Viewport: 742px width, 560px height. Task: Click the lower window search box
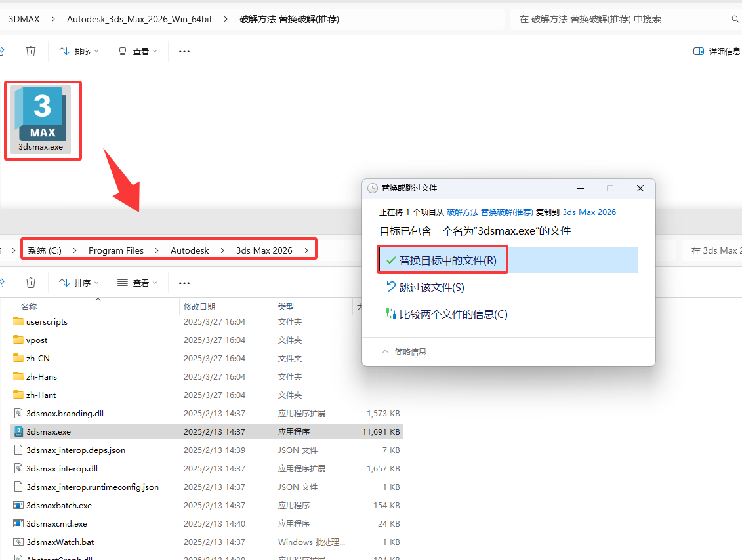712,250
